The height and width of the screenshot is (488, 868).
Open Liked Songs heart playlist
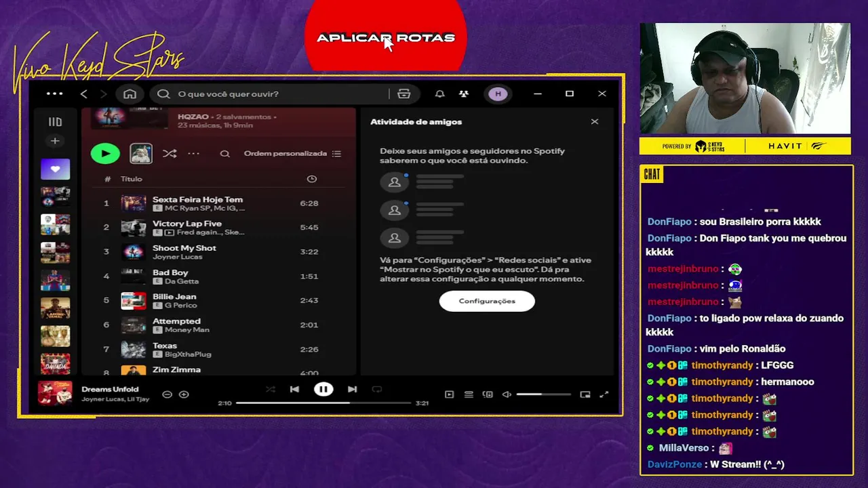click(x=55, y=169)
